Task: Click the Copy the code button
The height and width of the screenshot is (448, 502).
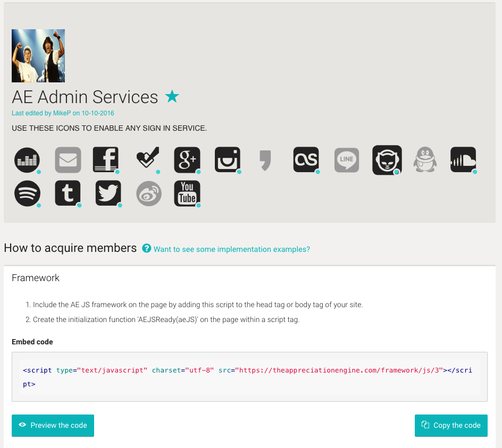Action: tap(451, 425)
